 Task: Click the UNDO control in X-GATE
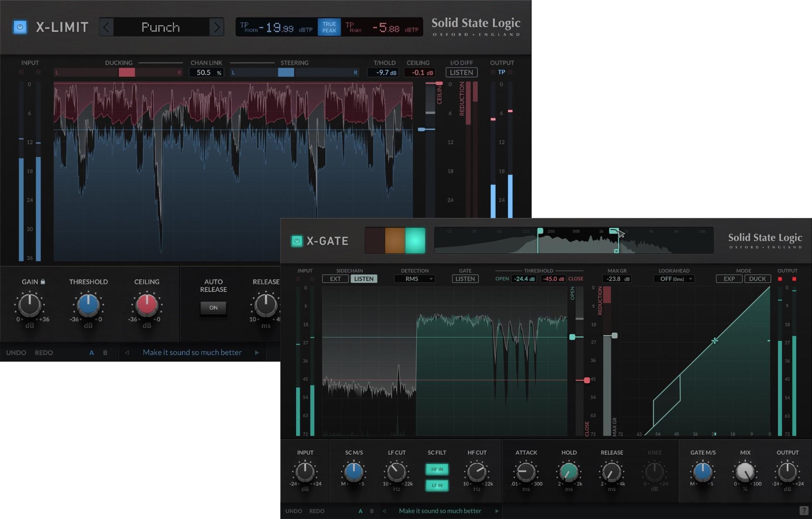click(x=293, y=511)
